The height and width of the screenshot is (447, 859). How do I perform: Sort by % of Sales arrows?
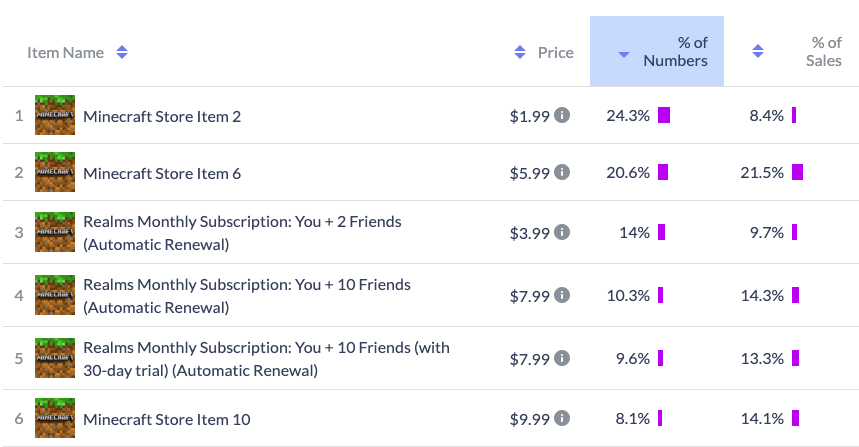pyautogui.click(x=758, y=51)
